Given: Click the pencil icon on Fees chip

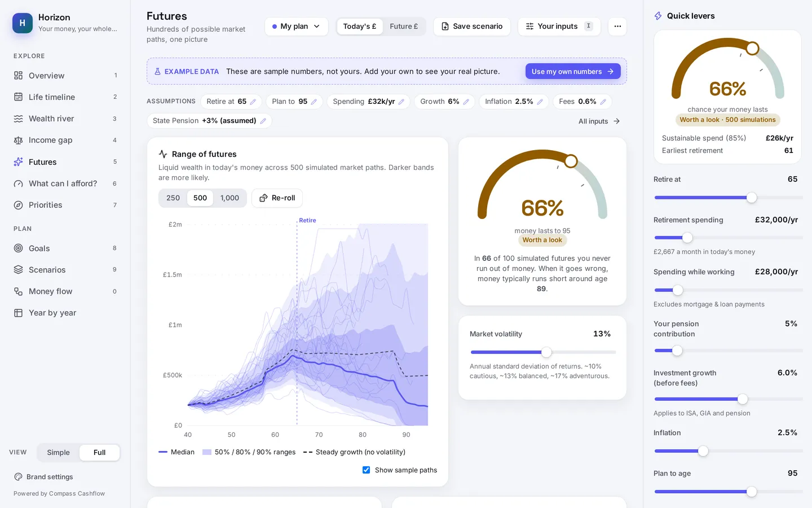Looking at the screenshot, I should [x=603, y=102].
